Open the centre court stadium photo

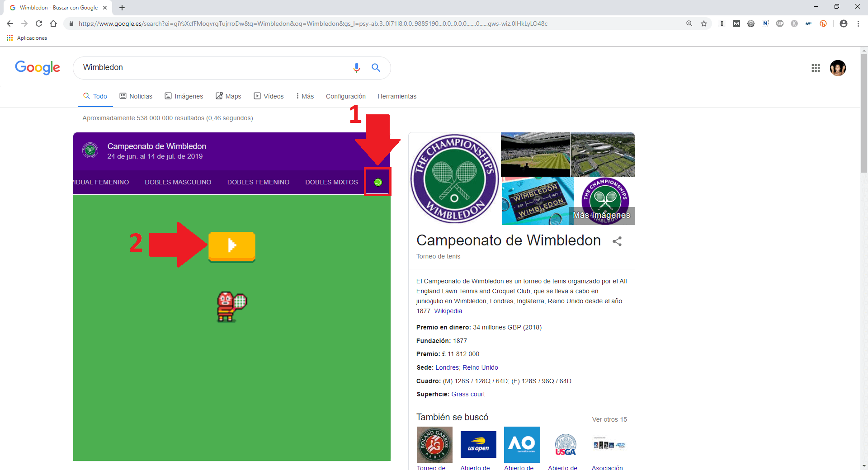(x=535, y=155)
